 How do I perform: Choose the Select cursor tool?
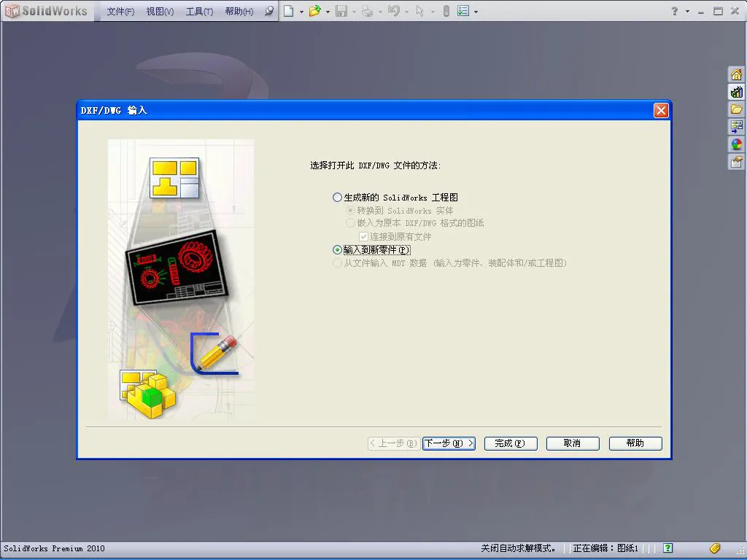[x=419, y=11]
